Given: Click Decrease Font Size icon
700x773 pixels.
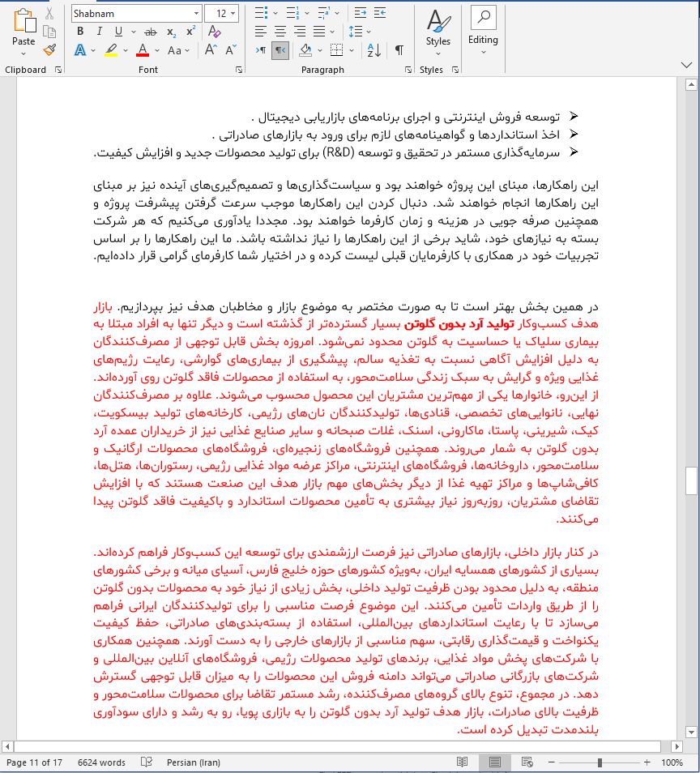Looking at the screenshot, I should pyautogui.click(x=231, y=49).
